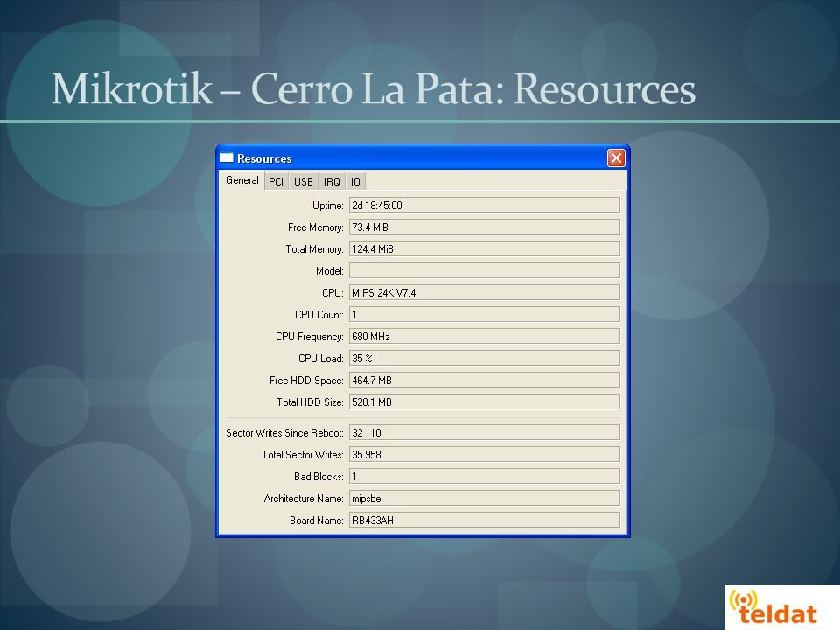Screen dimensions: 840x630
Task: Click the slide title 'Mikrotik – Cerro La Pata: Resources'
Action: [374, 88]
